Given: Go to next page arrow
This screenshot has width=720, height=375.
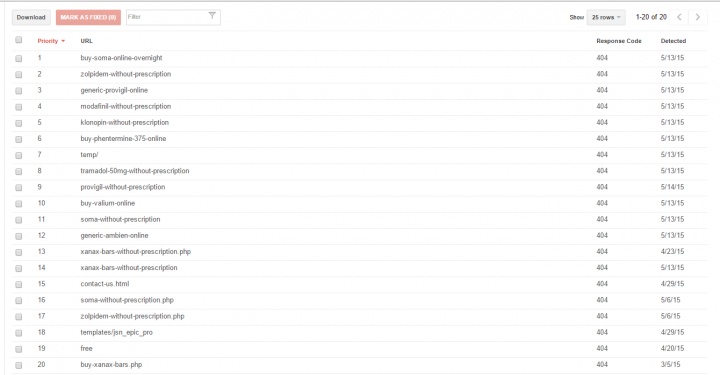Looking at the screenshot, I should point(698,17).
